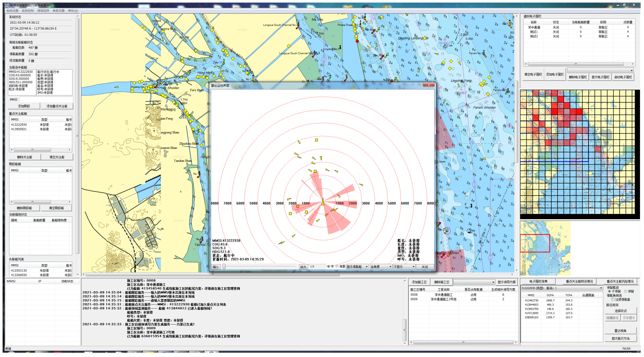Click the chart overview minimap thumbnail
This screenshot has width=644, height=357.
pos(545,248)
